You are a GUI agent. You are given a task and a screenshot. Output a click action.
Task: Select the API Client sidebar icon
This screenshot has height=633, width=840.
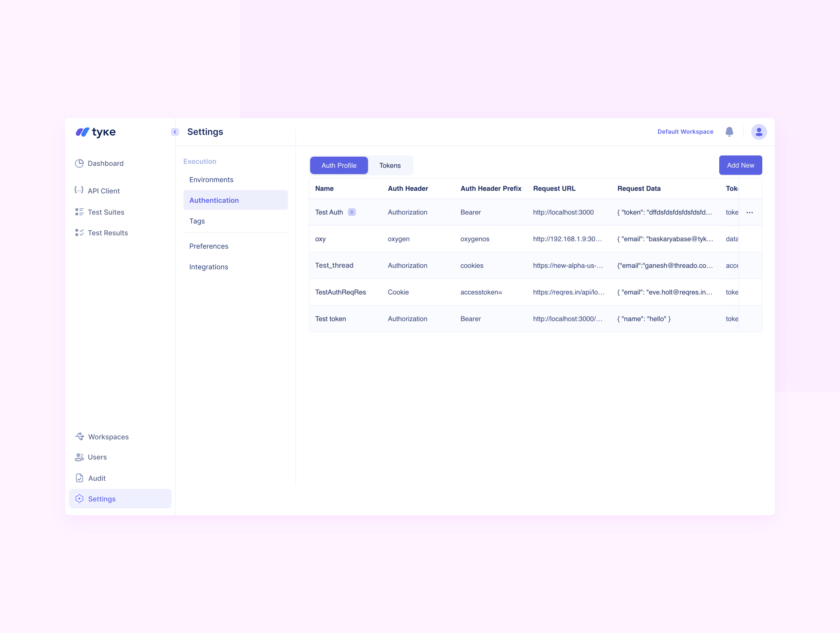[79, 191]
